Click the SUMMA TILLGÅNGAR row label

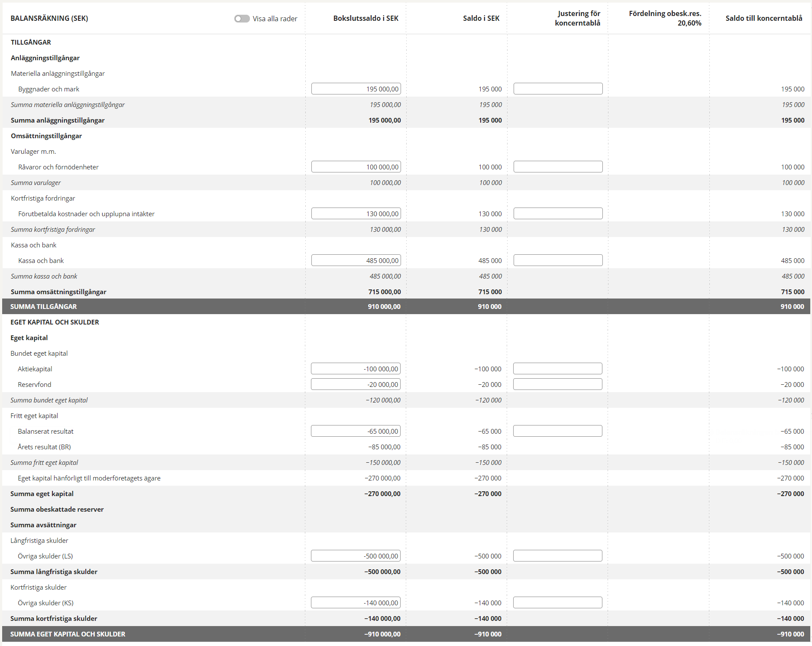44,306
